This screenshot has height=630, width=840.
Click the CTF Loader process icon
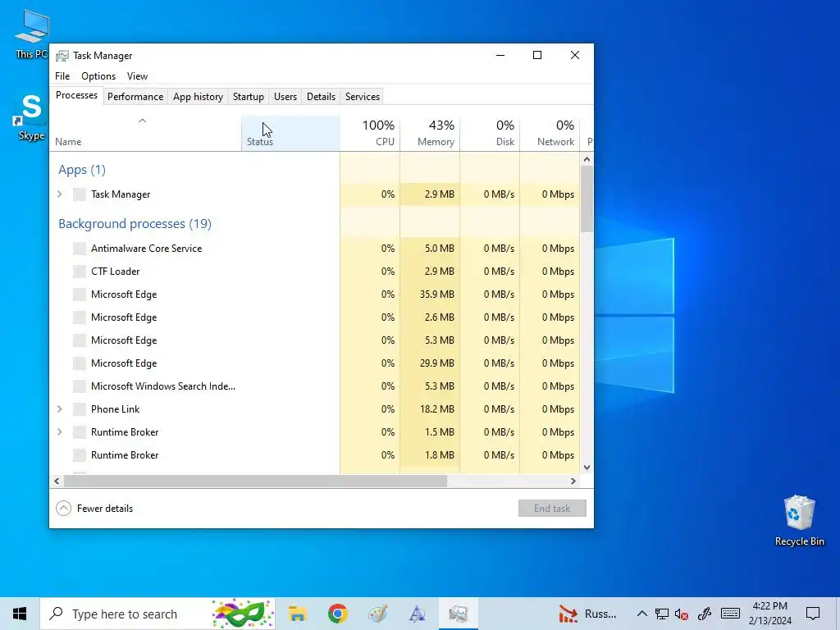click(80, 272)
